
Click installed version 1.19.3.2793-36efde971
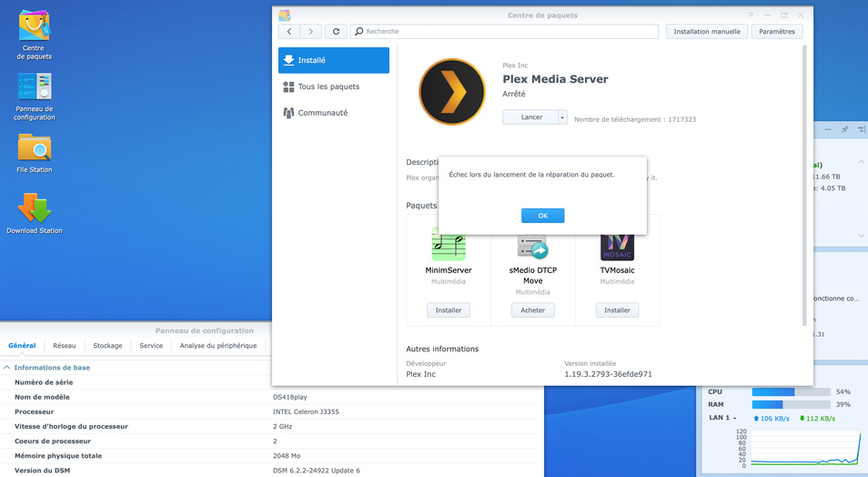pyautogui.click(x=608, y=374)
